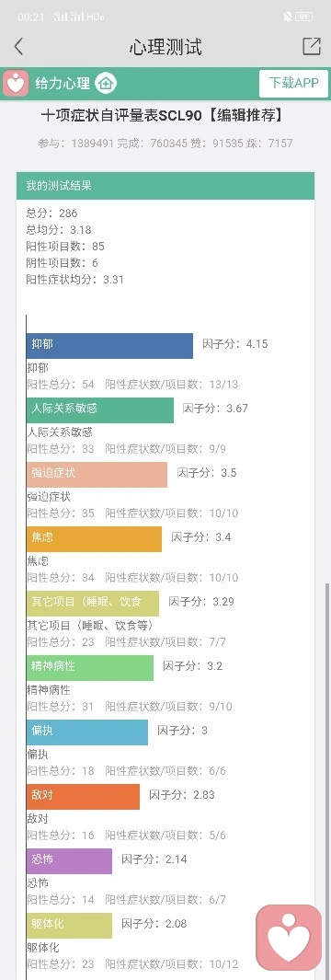Open the home icon beside 给力心理
Viewport: 331px width, 980px height.
coord(107,83)
